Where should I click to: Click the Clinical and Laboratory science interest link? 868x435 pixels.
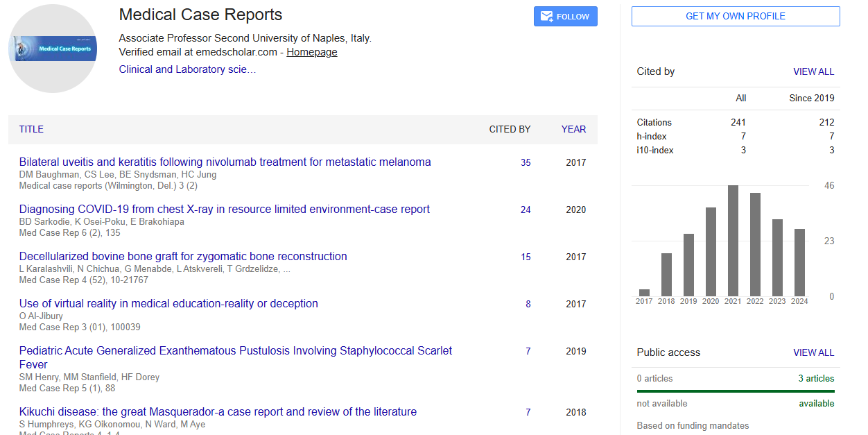click(x=187, y=69)
